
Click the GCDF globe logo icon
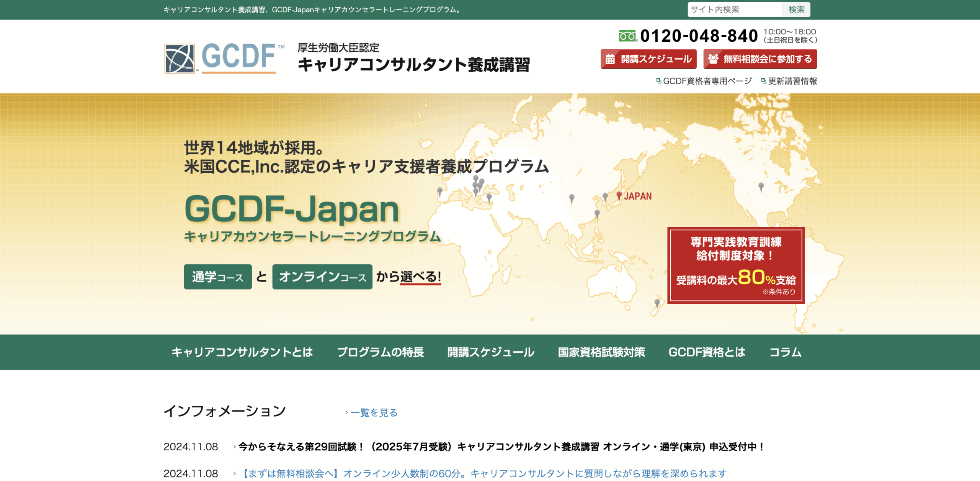pos(180,58)
